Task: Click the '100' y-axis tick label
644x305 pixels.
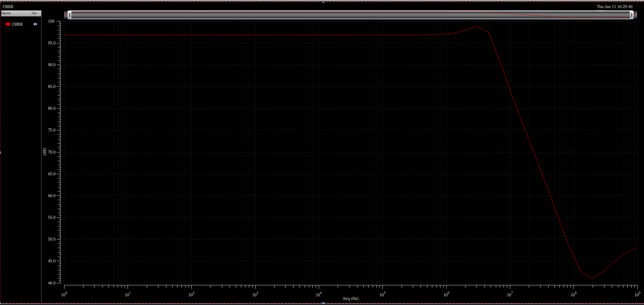Action: 51,21
